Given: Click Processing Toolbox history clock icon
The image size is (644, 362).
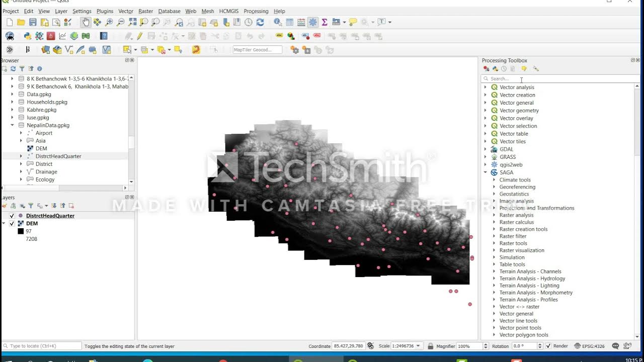Looking at the screenshot, I should point(504,69).
